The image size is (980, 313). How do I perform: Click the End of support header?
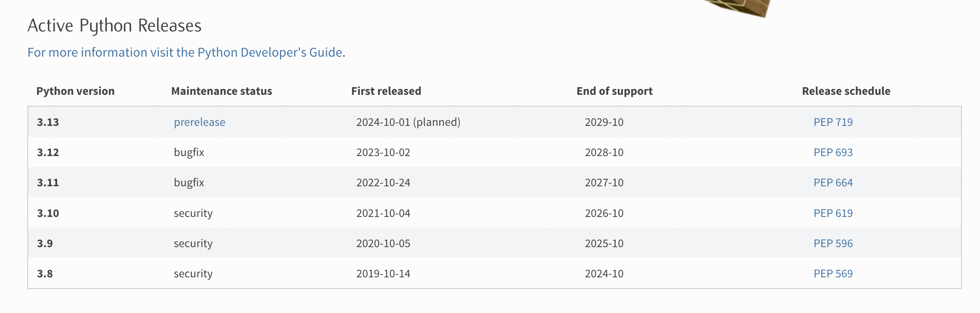pos(614,91)
